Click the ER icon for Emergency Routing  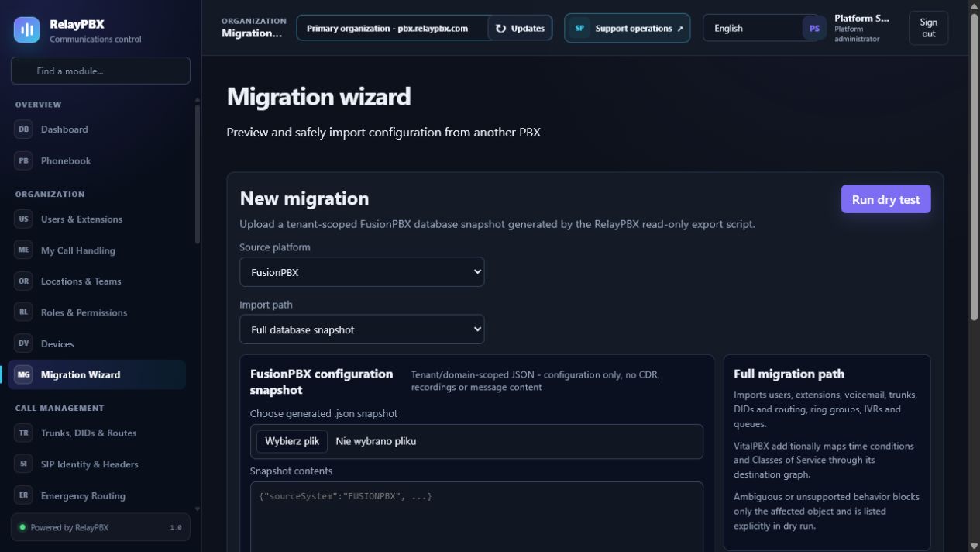(23, 495)
